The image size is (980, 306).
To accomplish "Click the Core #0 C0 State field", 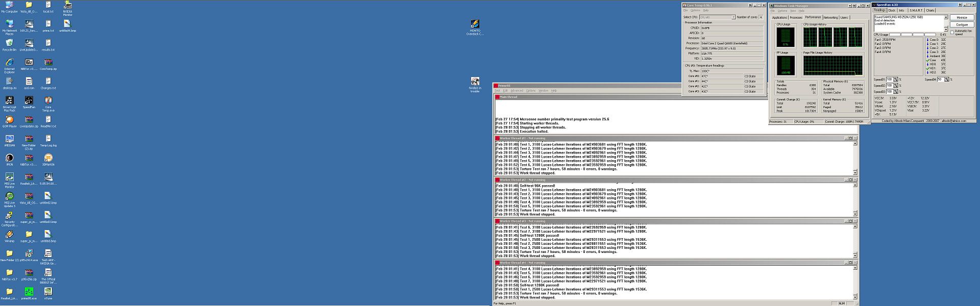I will 753,76.
